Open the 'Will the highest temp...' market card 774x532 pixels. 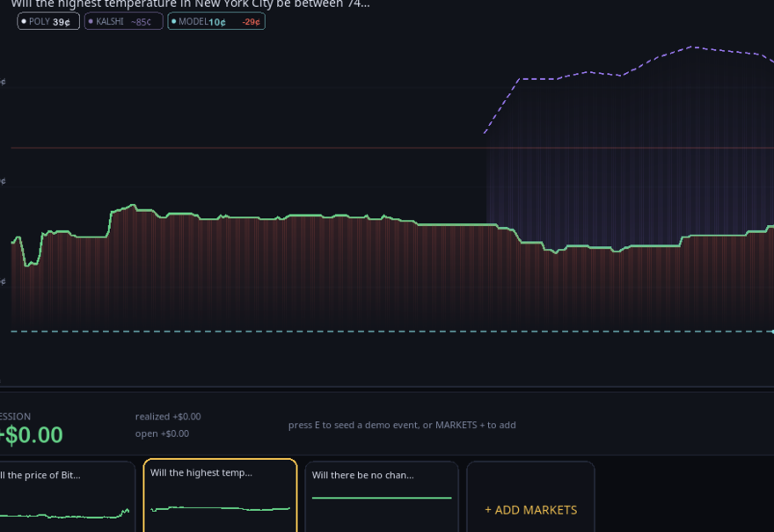click(220, 495)
